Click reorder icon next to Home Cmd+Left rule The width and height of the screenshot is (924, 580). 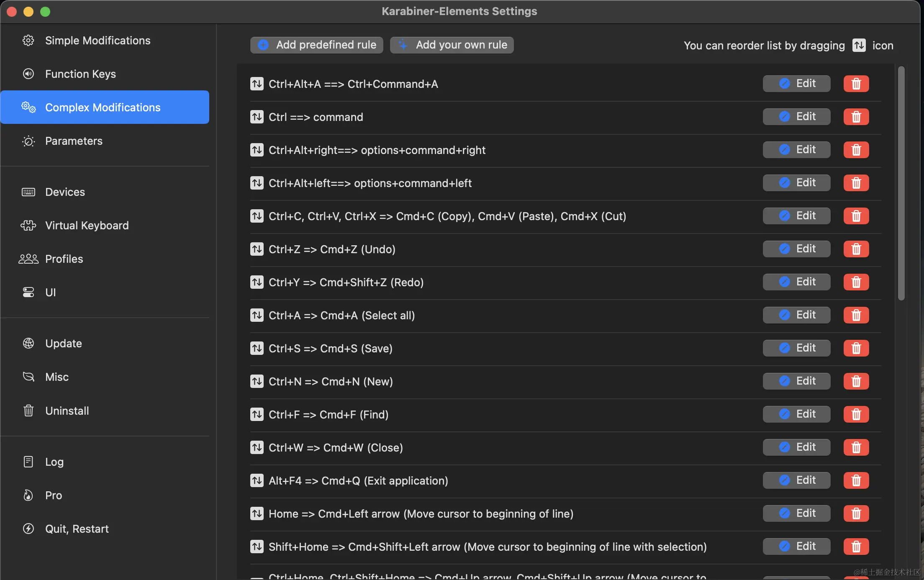tap(257, 513)
